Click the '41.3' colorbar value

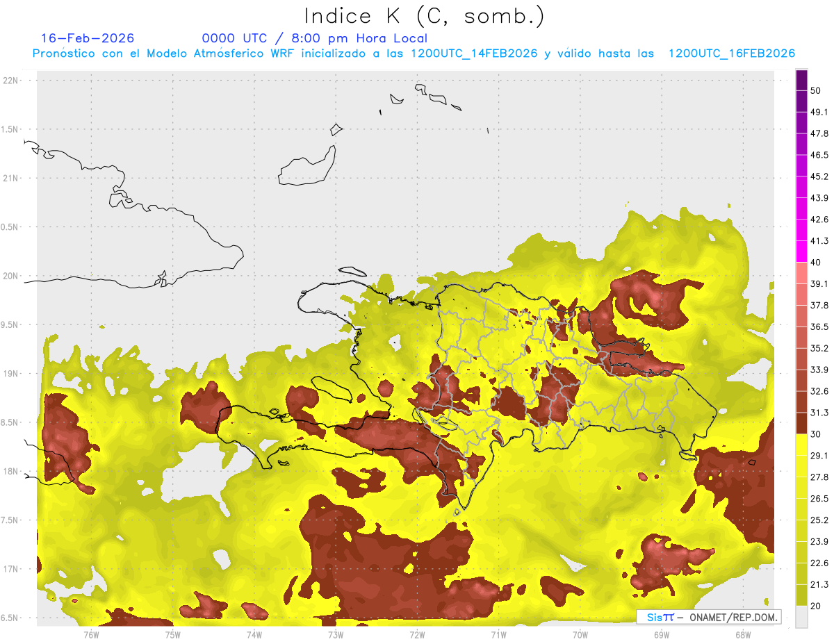pyautogui.click(x=819, y=241)
